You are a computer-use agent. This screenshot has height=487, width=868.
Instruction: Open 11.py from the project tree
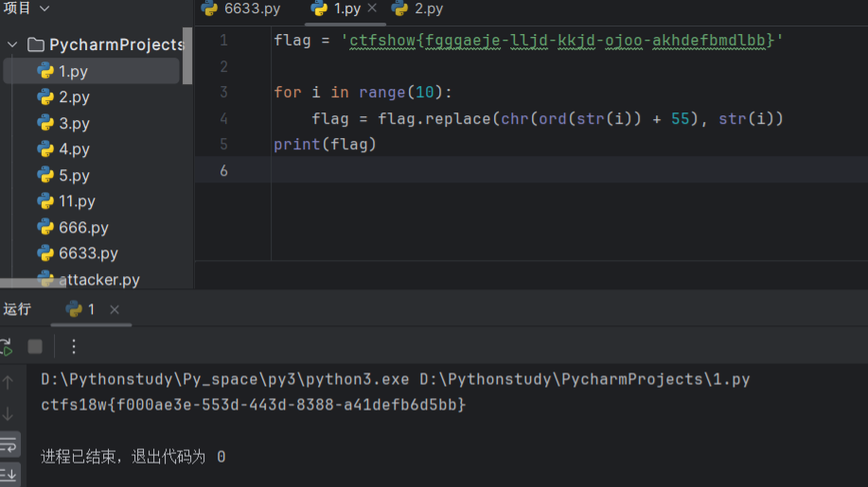tap(77, 201)
